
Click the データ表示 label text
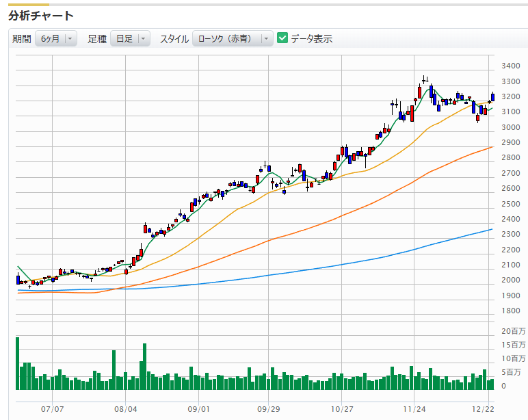tap(311, 39)
